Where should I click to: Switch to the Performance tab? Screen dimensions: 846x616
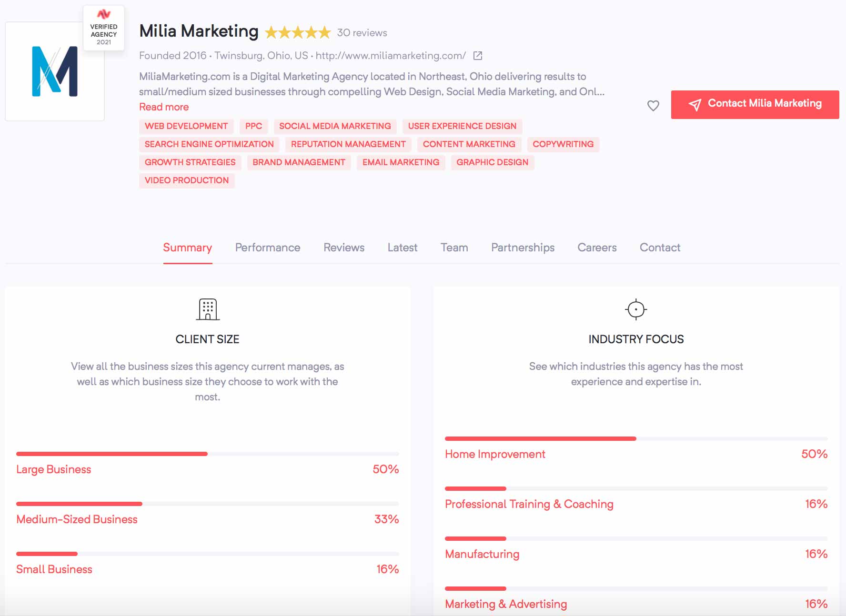click(268, 248)
